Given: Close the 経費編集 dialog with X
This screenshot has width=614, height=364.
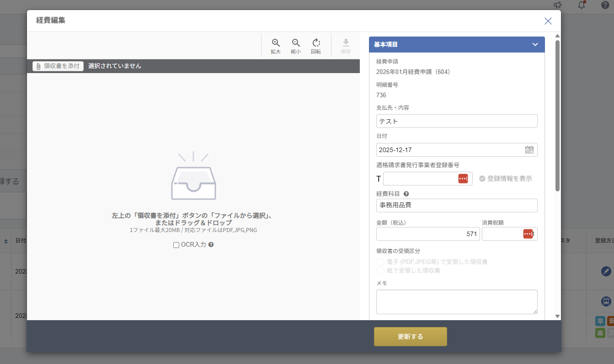Looking at the screenshot, I should tap(548, 21).
